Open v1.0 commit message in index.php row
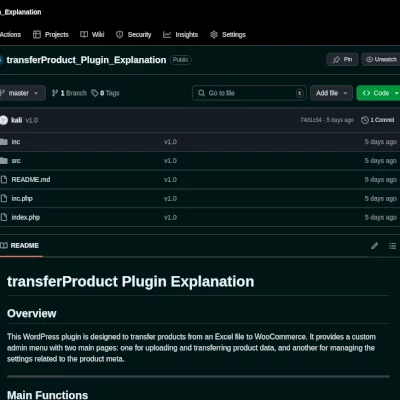This screenshot has height=400, width=400. pyautogui.click(x=170, y=218)
